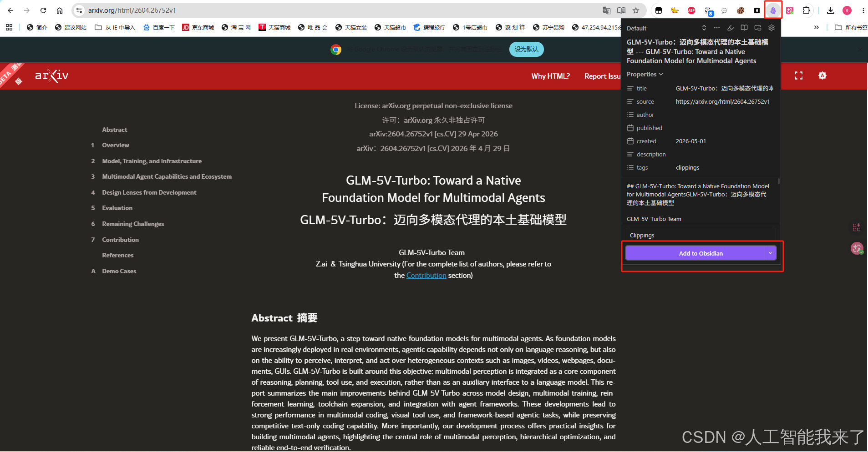
Task: Click the yellow cat extension icon
Action: 675,10
